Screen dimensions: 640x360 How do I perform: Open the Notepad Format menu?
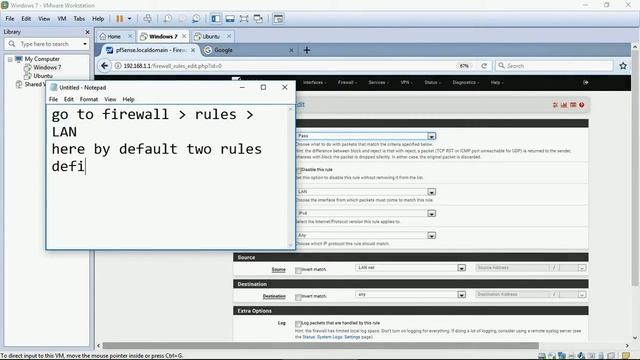(x=89, y=99)
